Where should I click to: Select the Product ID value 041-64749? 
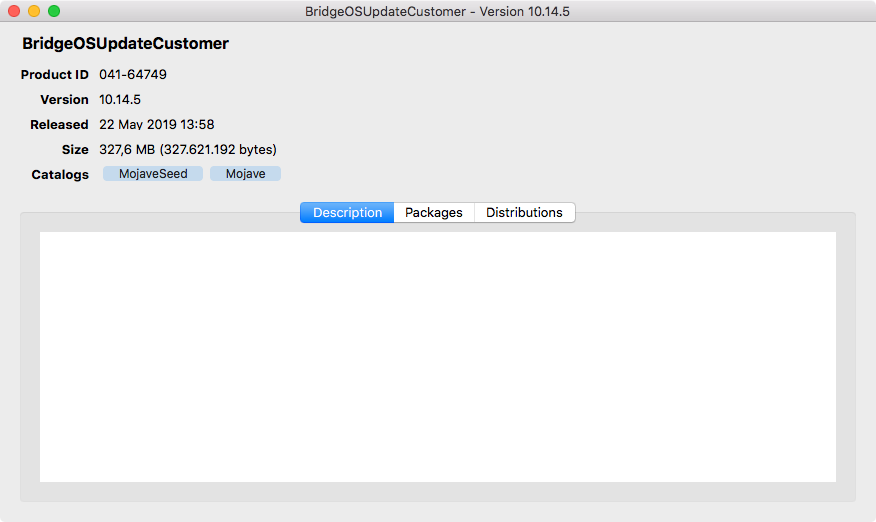(x=133, y=74)
